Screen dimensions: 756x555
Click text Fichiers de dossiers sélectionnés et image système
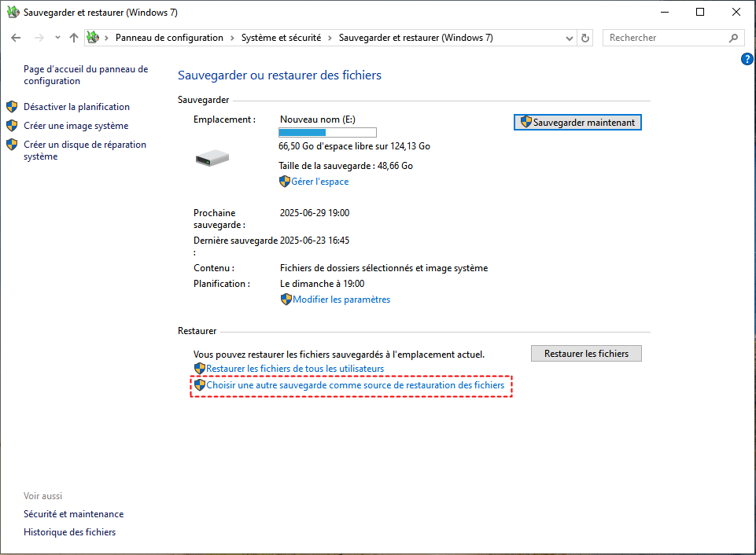(x=384, y=268)
